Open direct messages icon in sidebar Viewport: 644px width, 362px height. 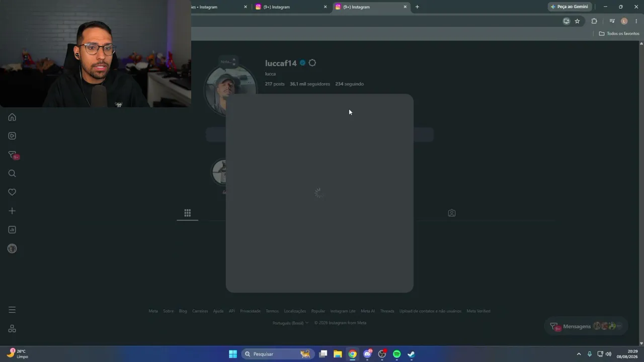click(x=13, y=155)
